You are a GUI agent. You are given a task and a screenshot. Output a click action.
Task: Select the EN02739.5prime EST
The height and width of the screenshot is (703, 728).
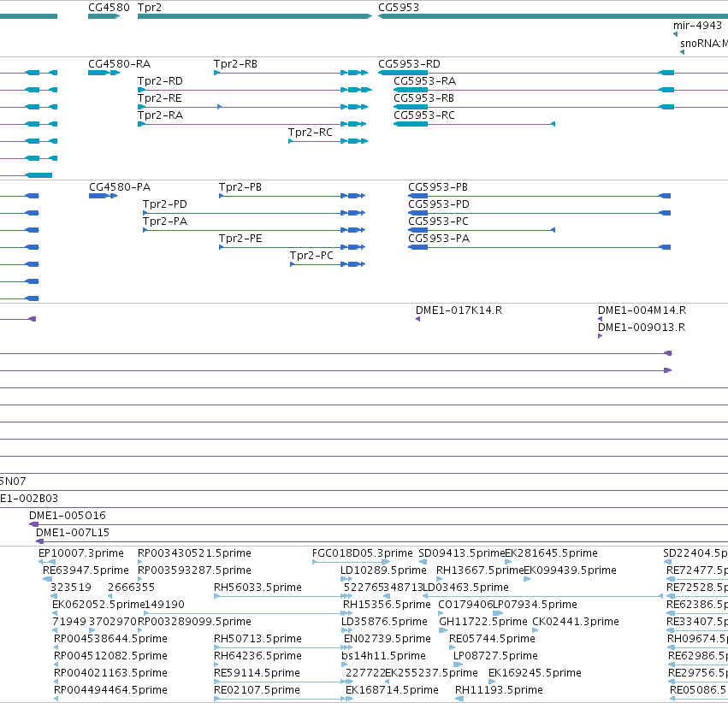[x=346, y=647]
